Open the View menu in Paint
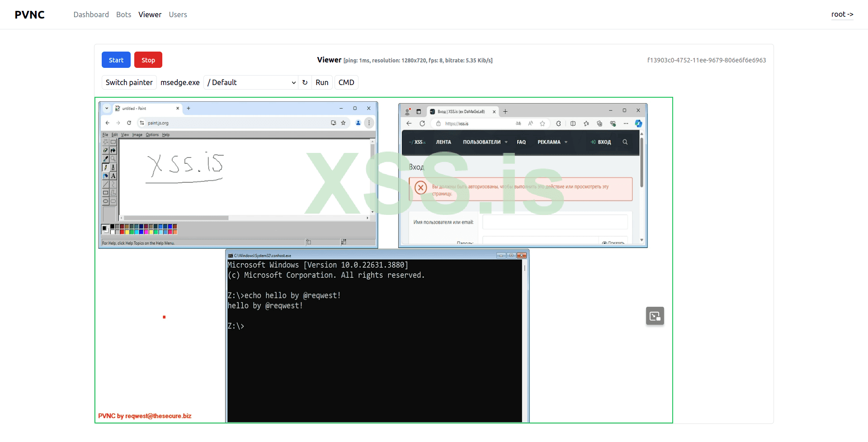The height and width of the screenshot is (442, 868). click(125, 135)
